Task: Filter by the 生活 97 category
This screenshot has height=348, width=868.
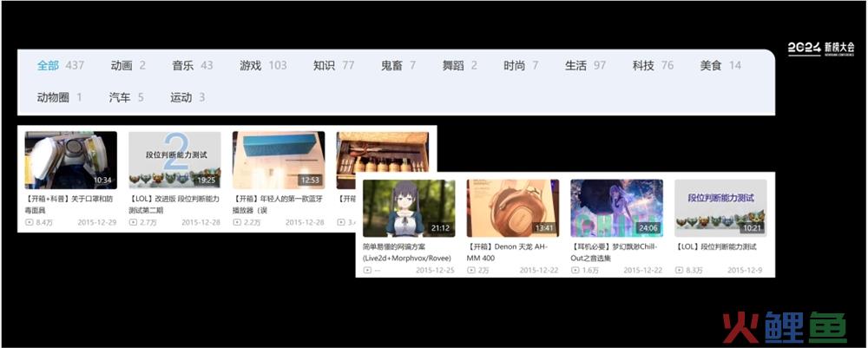Action: click(585, 66)
